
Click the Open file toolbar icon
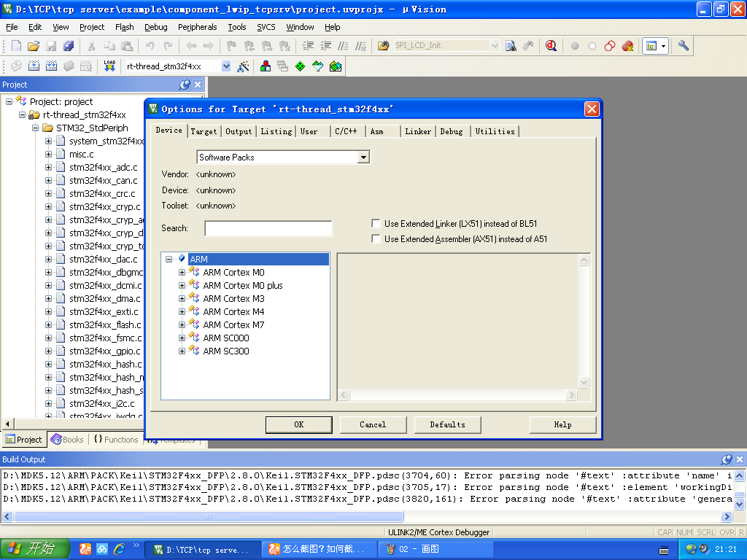pyautogui.click(x=34, y=46)
